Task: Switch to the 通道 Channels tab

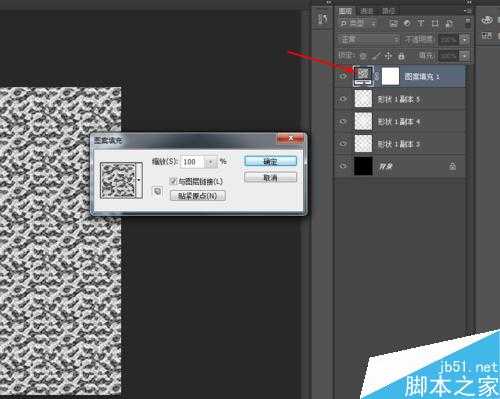Action: click(367, 11)
